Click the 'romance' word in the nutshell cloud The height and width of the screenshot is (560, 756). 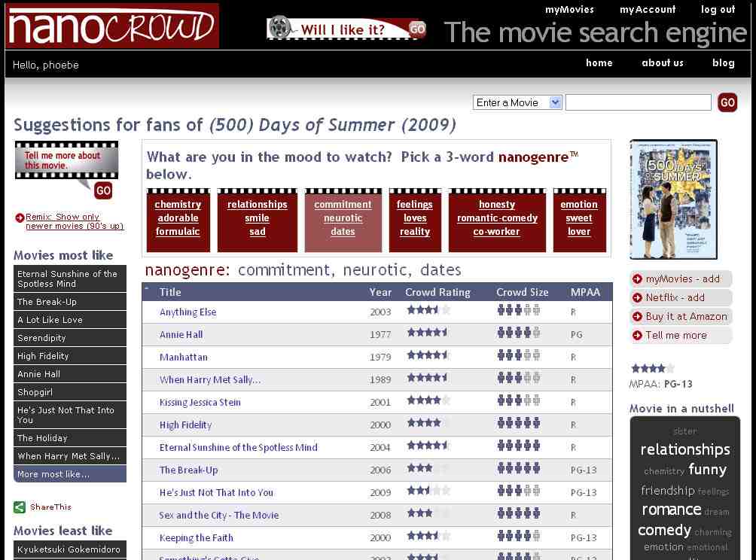coord(672,510)
